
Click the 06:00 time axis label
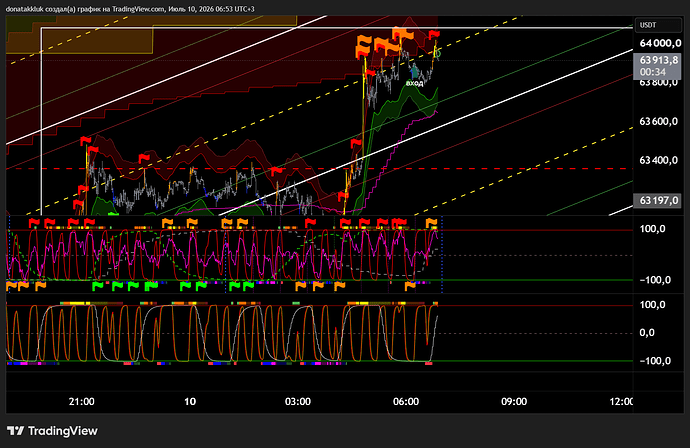click(x=406, y=401)
